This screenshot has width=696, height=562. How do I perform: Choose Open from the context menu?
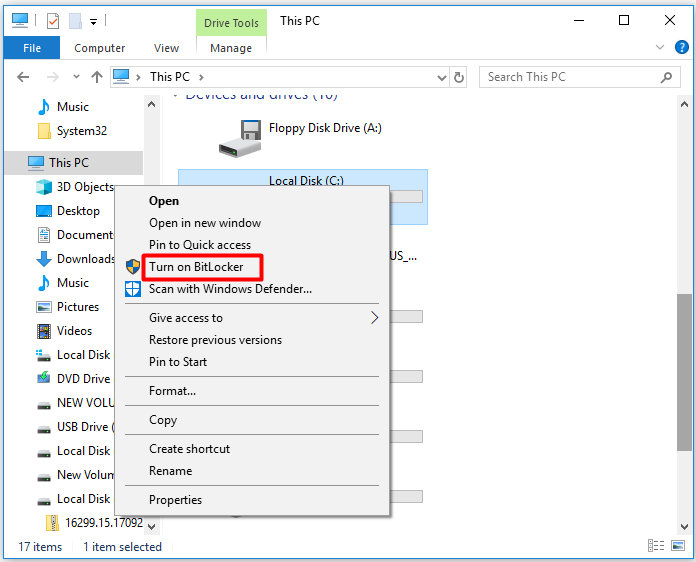[252, 201]
